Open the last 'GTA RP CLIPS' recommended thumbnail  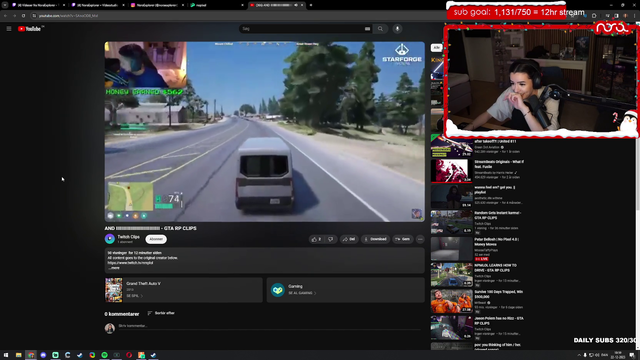click(451, 328)
